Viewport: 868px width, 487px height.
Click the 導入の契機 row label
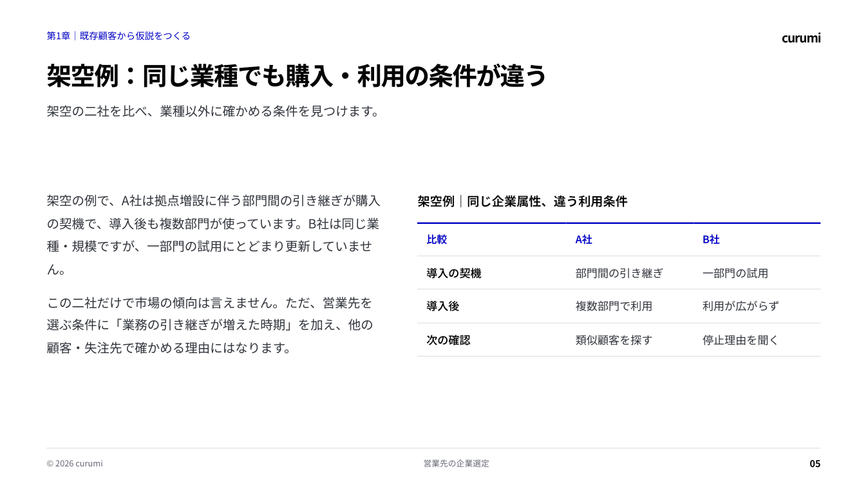click(x=454, y=273)
